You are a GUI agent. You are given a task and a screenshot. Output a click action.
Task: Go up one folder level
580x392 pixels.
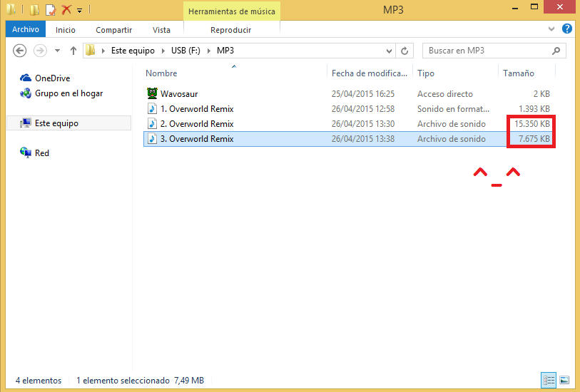pos(73,51)
